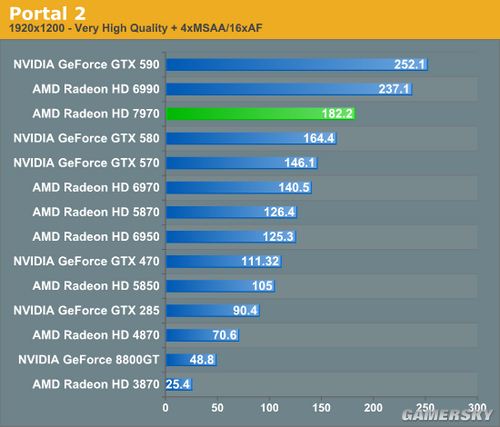Screen dimensions: 500x427
Task: Select the 1920x1200 Very High Quality subtitle
Action: pyautogui.click(x=136, y=28)
